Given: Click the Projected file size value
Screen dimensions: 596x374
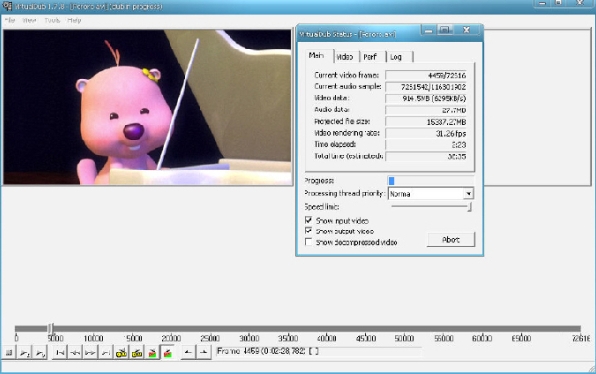Looking at the screenshot, I should point(426,122).
